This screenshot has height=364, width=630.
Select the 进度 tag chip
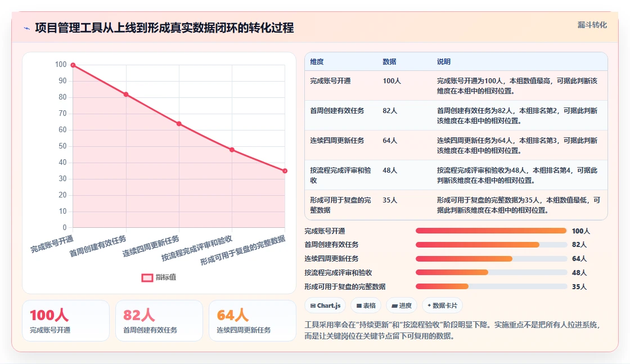click(x=402, y=305)
